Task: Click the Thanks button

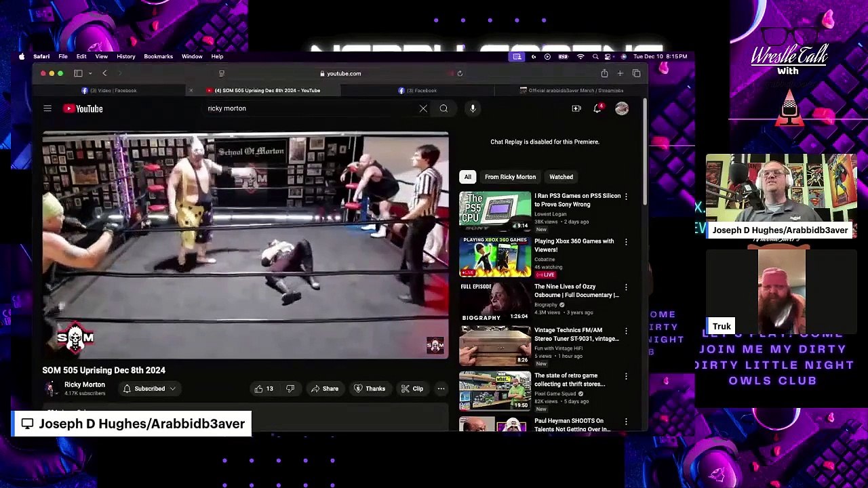Action: [x=370, y=388]
